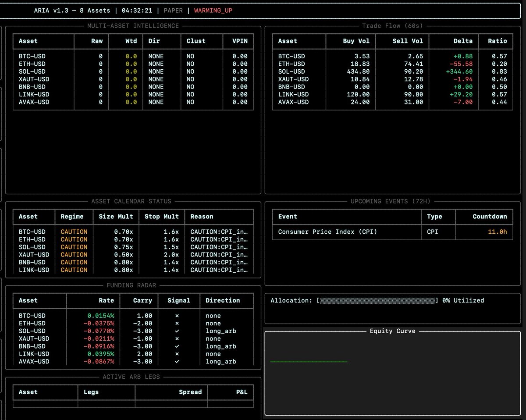Click the Sell Vol column header
This screenshot has height=420, width=526.
click(408, 41)
